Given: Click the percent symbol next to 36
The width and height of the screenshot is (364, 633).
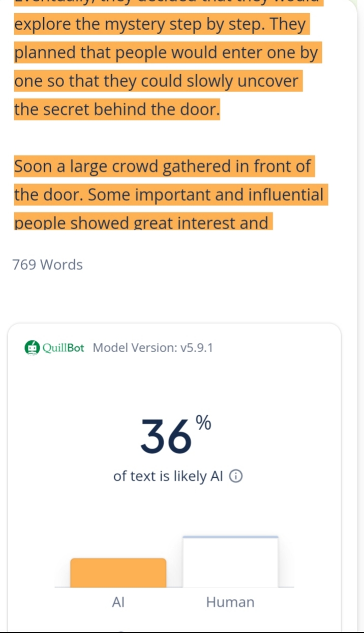Looking at the screenshot, I should pyautogui.click(x=203, y=423).
